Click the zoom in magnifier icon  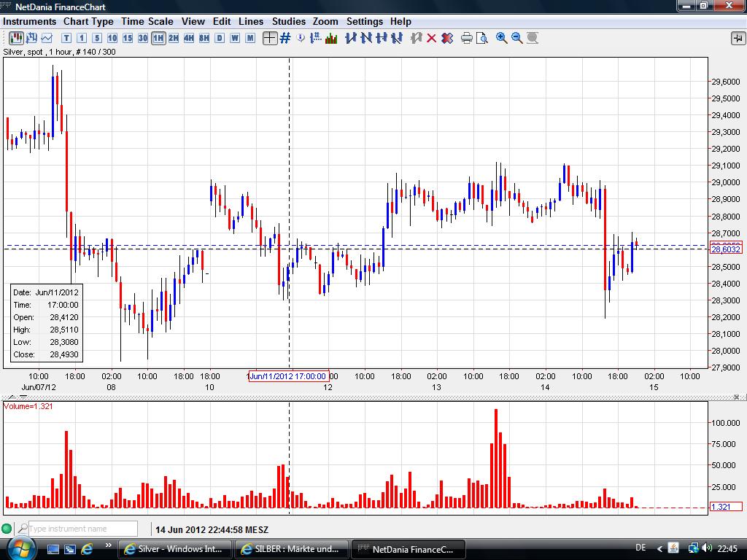(x=502, y=38)
